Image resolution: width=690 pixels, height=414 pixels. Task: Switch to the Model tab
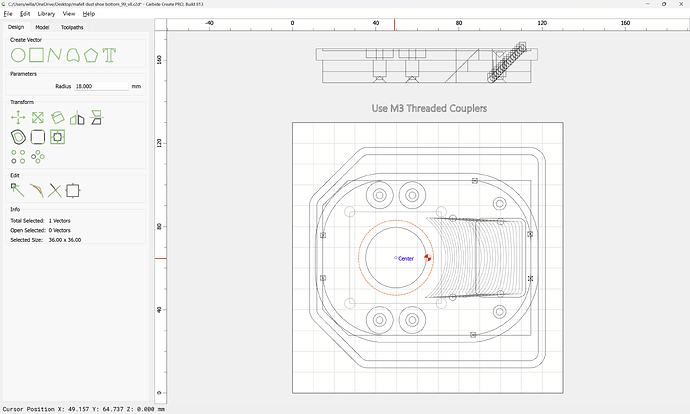42,27
